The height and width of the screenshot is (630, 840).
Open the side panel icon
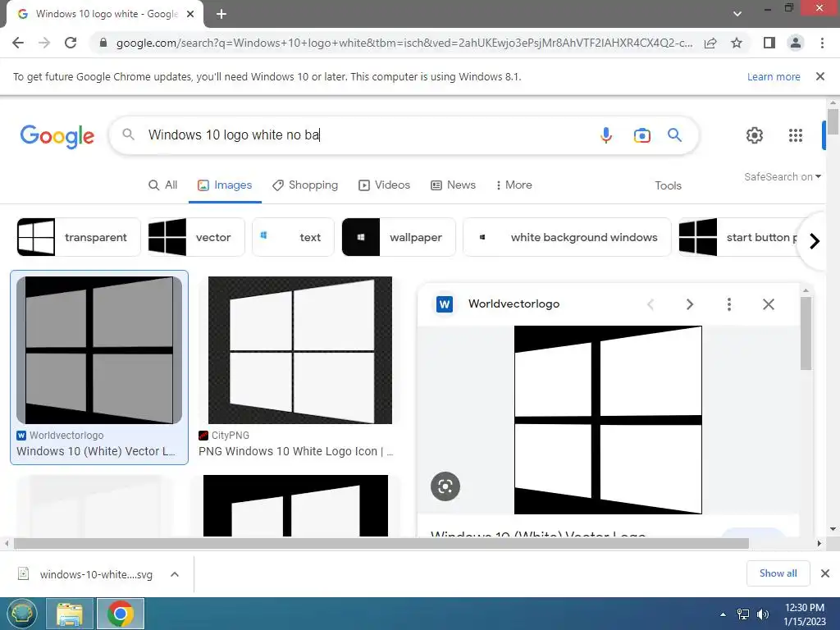[769, 43]
